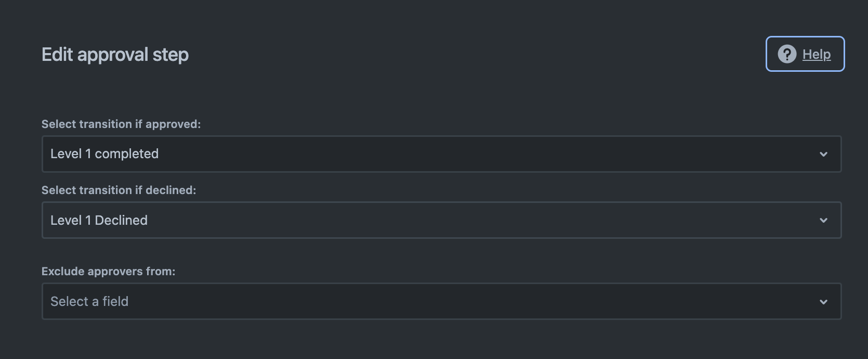This screenshot has width=868, height=359.
Task: Click the Select transition if declined label
Action: 119,190
